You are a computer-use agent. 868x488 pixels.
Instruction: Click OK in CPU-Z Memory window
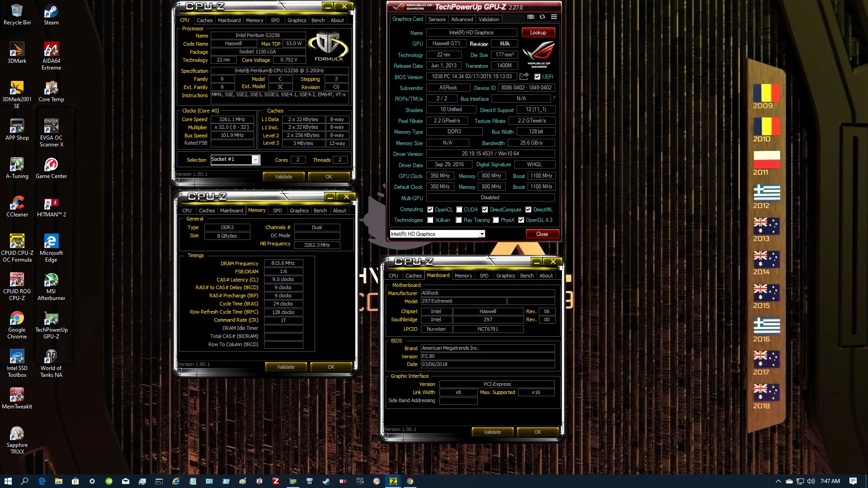[x=331, y=367]
